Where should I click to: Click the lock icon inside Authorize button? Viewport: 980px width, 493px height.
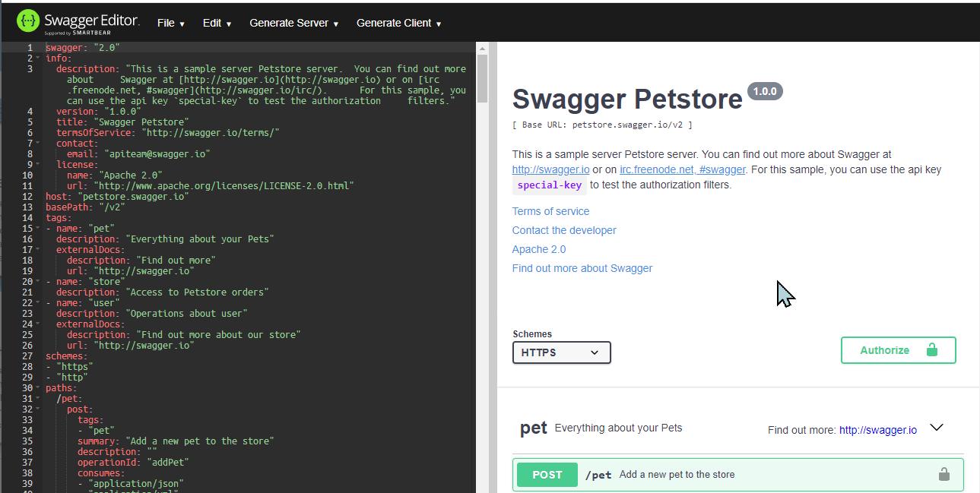(931, 350)
